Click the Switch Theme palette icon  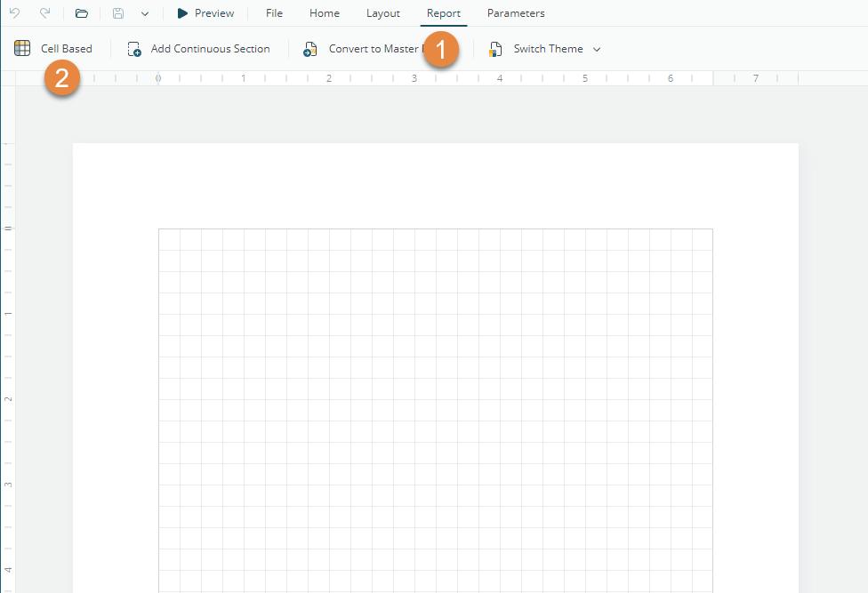pyautogui.click(x=495, y=49)
